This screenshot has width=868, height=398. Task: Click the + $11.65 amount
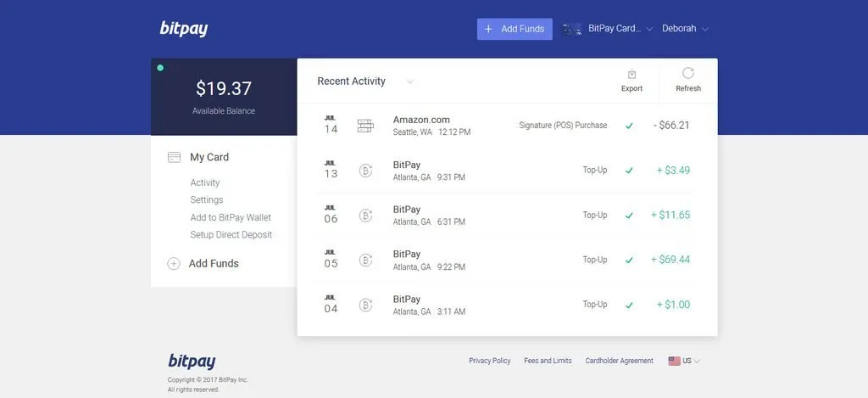pos(670,215)
